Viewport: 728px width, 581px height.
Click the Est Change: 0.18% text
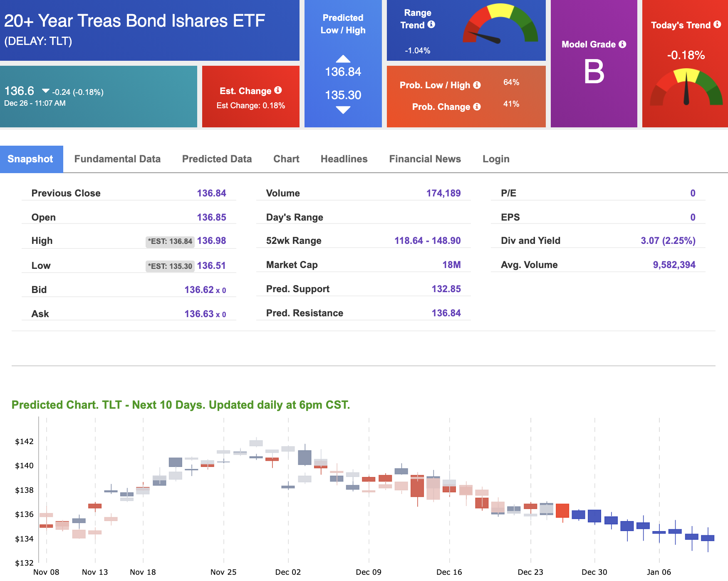click(x=251, y=106)
